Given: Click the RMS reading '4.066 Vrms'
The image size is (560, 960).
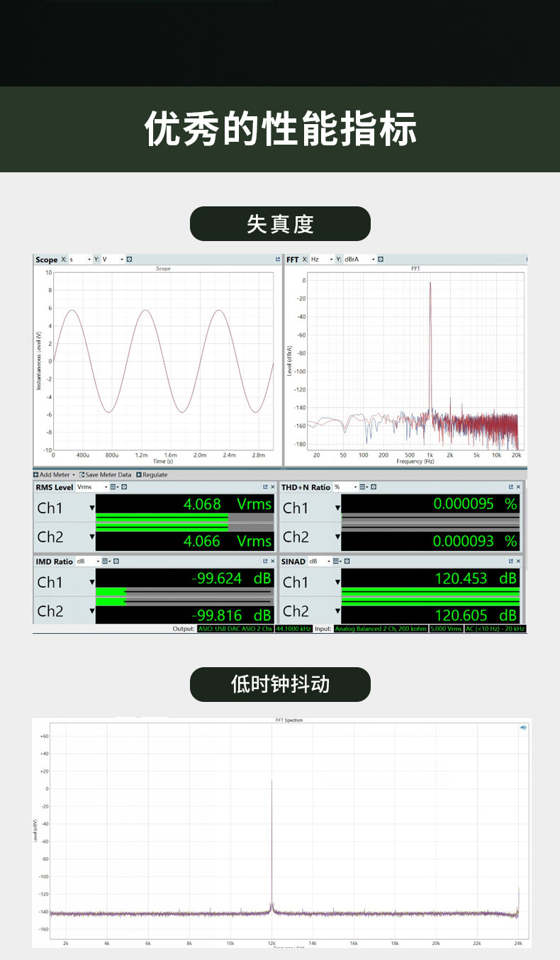Looking at the screenshot, I should coord(228,541).
